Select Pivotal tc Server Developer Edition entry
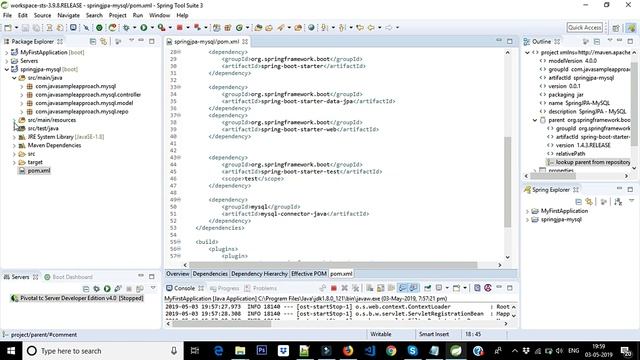This screenshot has height=360, width=640. tap(77, 298)
